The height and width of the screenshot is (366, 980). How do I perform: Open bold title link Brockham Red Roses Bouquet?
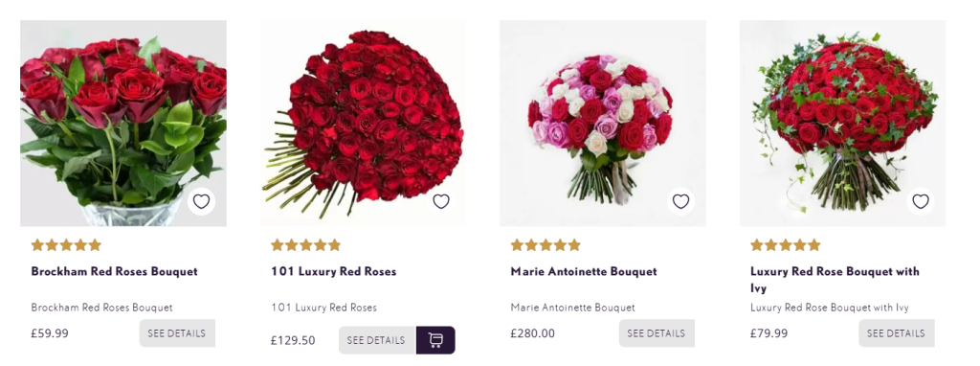[115, 271]
